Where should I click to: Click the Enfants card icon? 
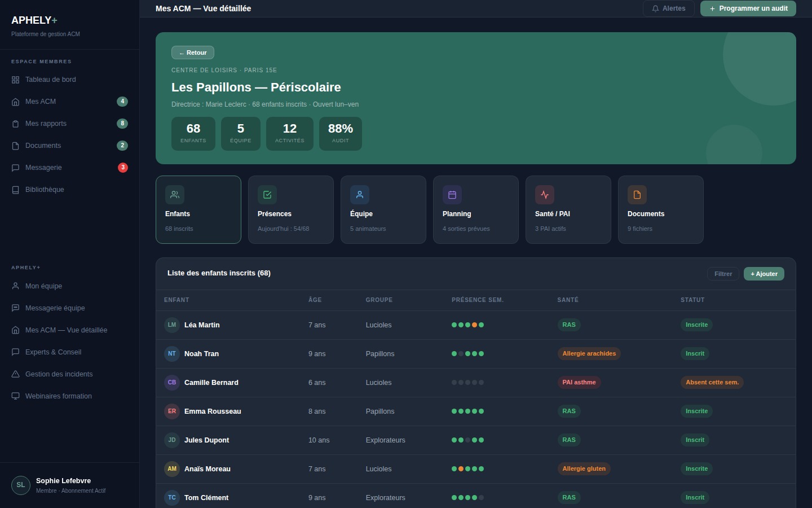tap(175, 195)
